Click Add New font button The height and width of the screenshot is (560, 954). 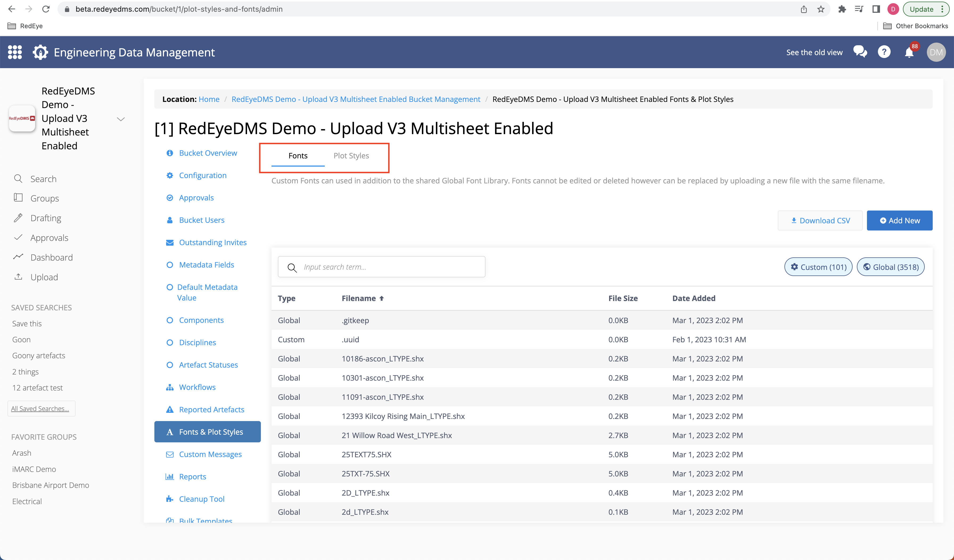(899, 220)
